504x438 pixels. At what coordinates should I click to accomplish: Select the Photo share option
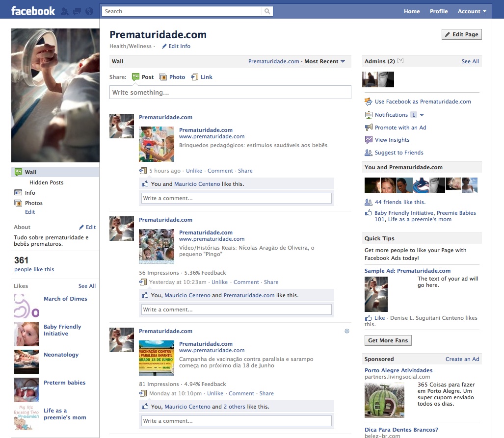(172, 77)
